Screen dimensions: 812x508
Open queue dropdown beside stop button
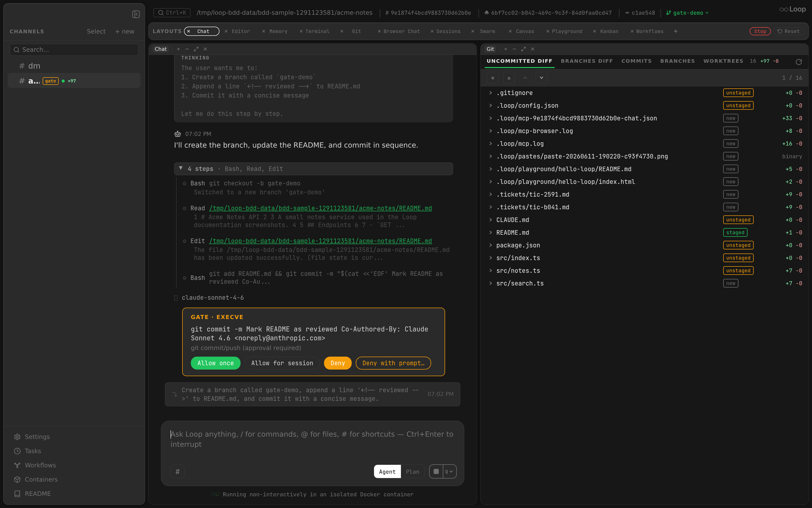[x=450, y=471]
